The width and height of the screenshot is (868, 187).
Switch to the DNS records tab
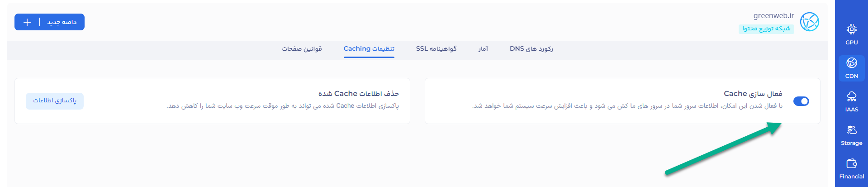coord(531,49)
